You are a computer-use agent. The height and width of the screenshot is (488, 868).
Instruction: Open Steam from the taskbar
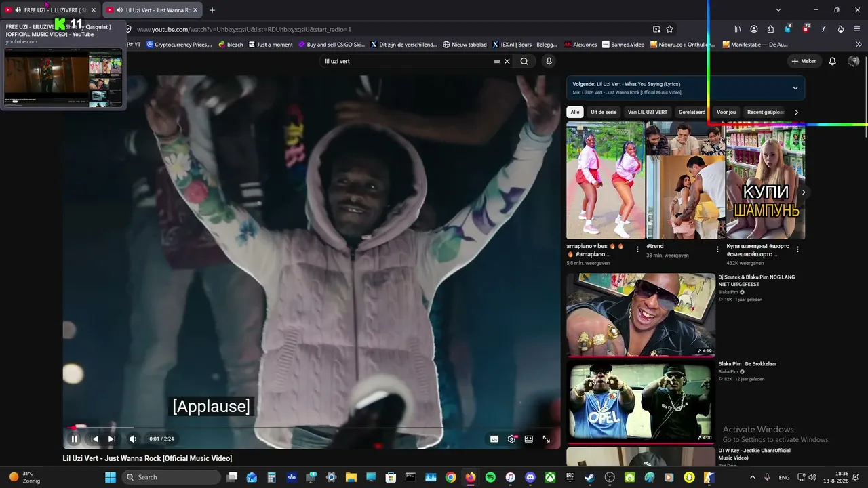coord(589,477)
